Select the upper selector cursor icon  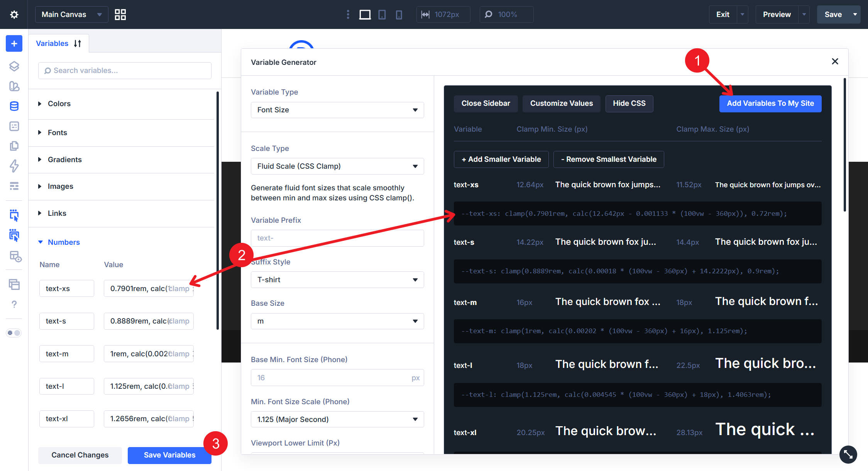point(14,215)
